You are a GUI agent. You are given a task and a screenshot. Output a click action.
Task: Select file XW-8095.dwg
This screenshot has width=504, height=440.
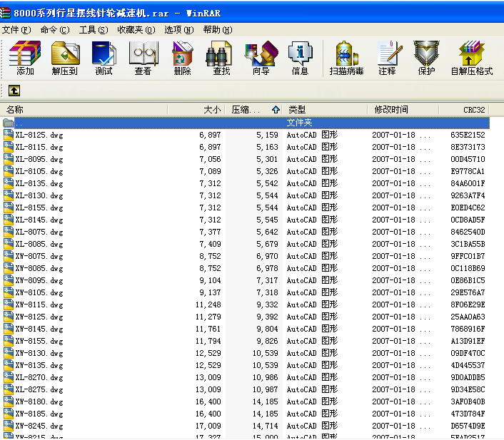coord(39,280)
